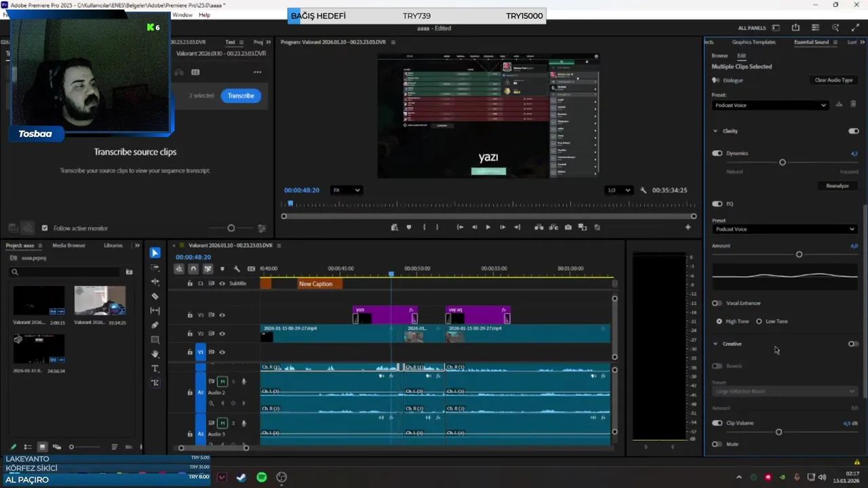
Task: Open the Media Browser tab
Action: click(x=68, y=245)
